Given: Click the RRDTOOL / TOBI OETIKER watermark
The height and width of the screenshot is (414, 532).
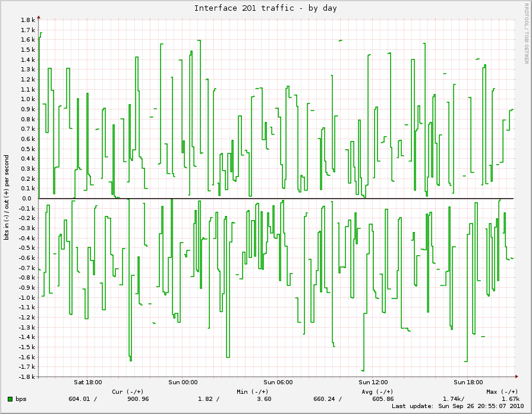Looking at the screenshot, I should [x=527, y=33].
